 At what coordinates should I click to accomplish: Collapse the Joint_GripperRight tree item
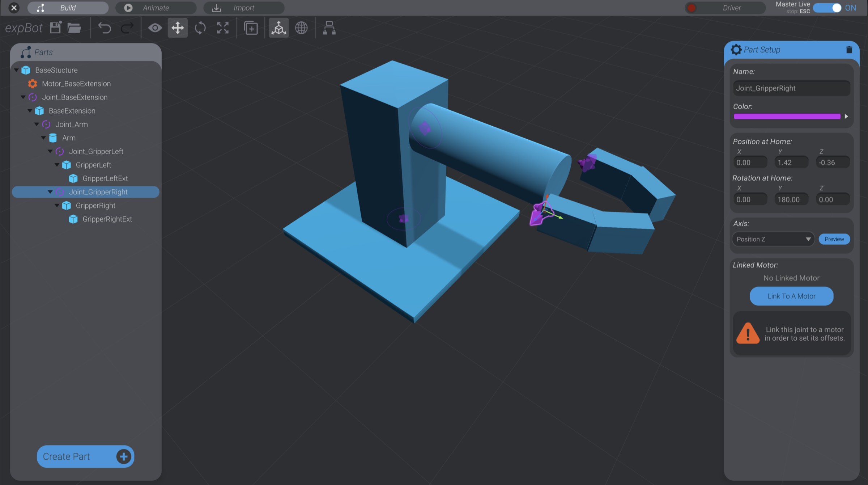(50, 192)
